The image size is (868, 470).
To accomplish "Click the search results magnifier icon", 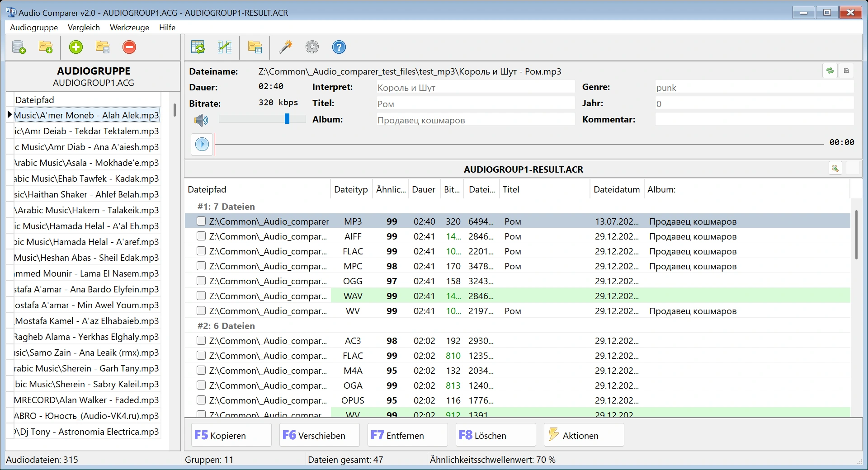I will point(835,169).
